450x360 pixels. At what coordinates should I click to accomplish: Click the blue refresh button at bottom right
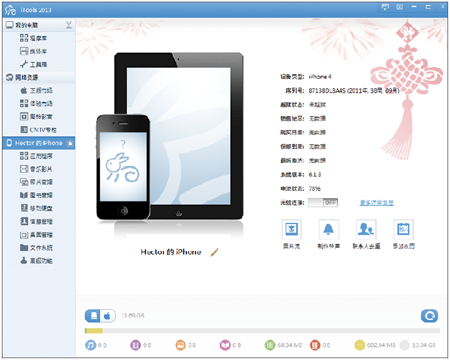(x=429, y=316)
